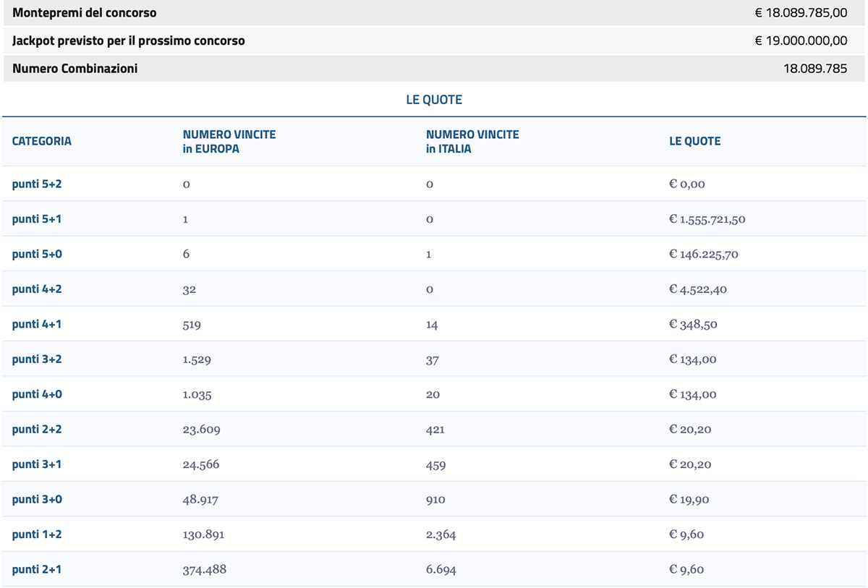Click Italy wins value 2.364
This screenshot has width=868, height=588.
coord(441,535)
